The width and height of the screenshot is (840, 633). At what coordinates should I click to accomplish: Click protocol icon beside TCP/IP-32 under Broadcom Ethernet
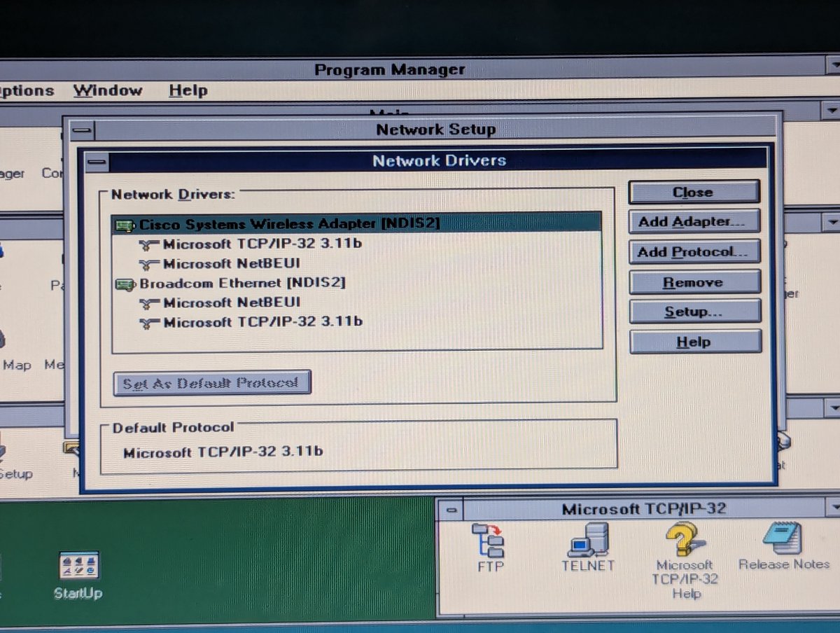(149, 323)
